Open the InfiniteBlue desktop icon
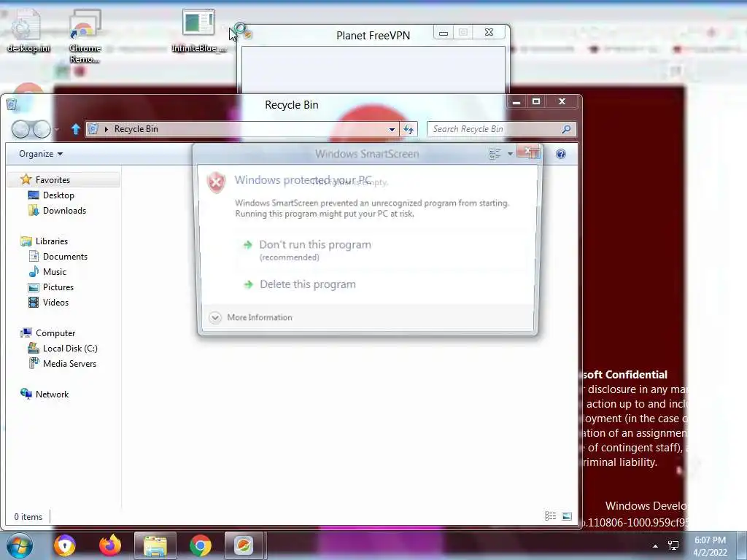 coord(198,31)
